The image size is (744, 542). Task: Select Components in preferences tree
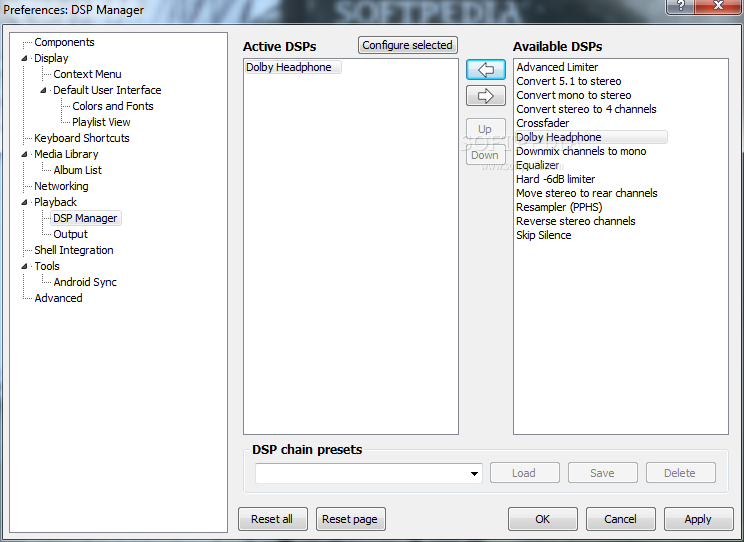tap(64, 42)
